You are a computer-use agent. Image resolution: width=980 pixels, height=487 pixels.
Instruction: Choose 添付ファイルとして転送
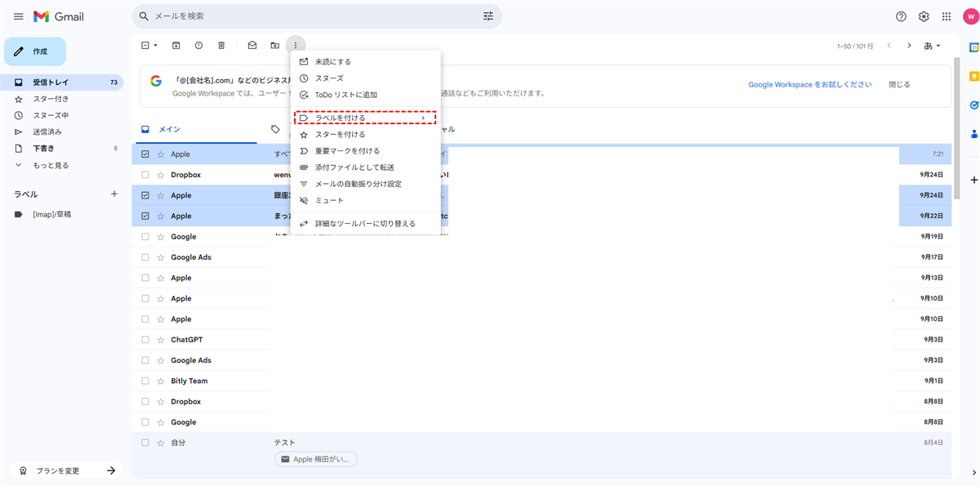(365, 168)
